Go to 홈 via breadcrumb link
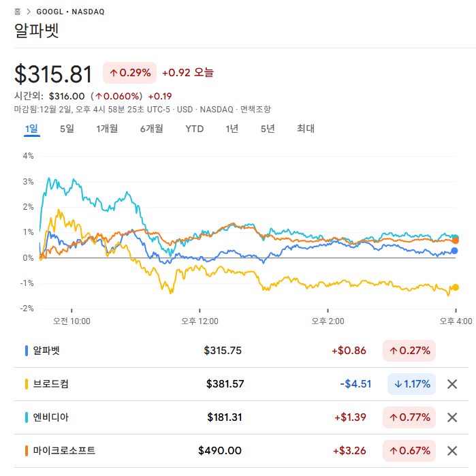476x476 pixels. pos(18,12)
